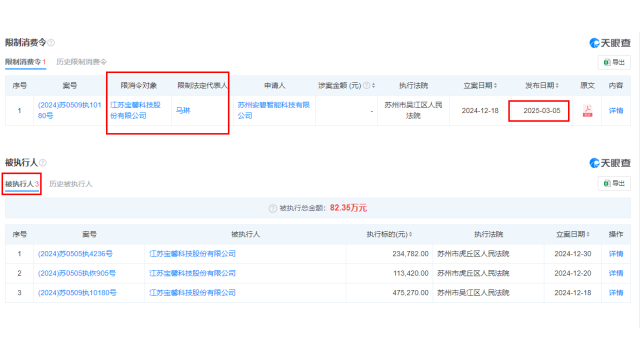This screenshot has height=360, width=640.
Task: Open case (2024)苏0509执10180号 in 被执行人 table
Action: (x=77, y=293)
